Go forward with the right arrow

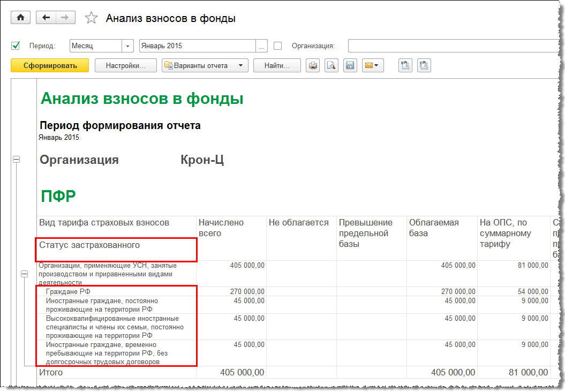[64, 18]
